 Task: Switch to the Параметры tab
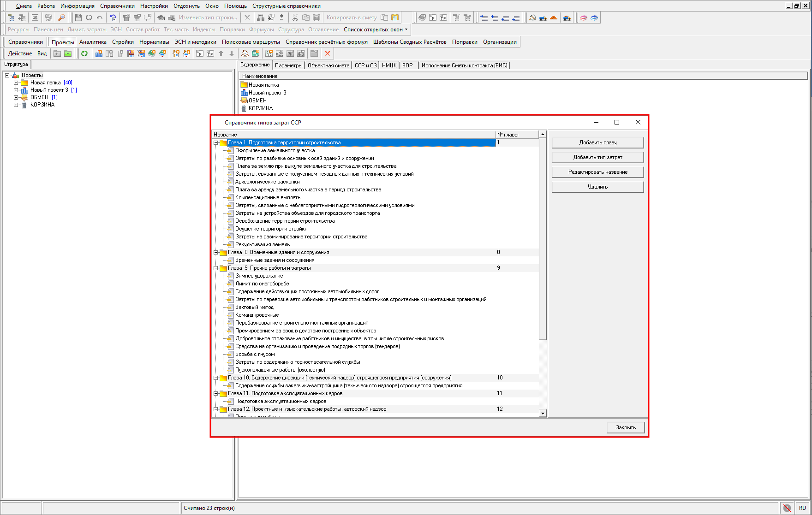point(288,65)
